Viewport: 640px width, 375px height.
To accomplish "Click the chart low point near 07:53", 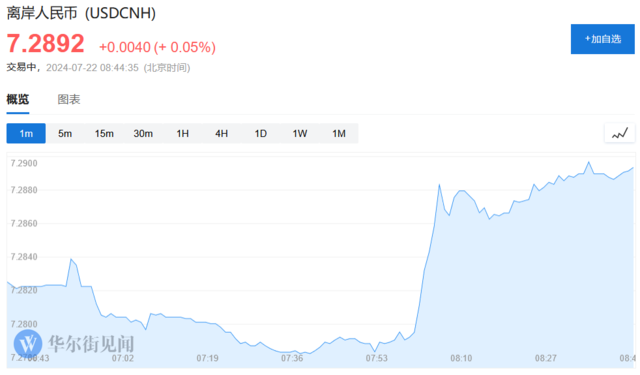I will (374, 351).
